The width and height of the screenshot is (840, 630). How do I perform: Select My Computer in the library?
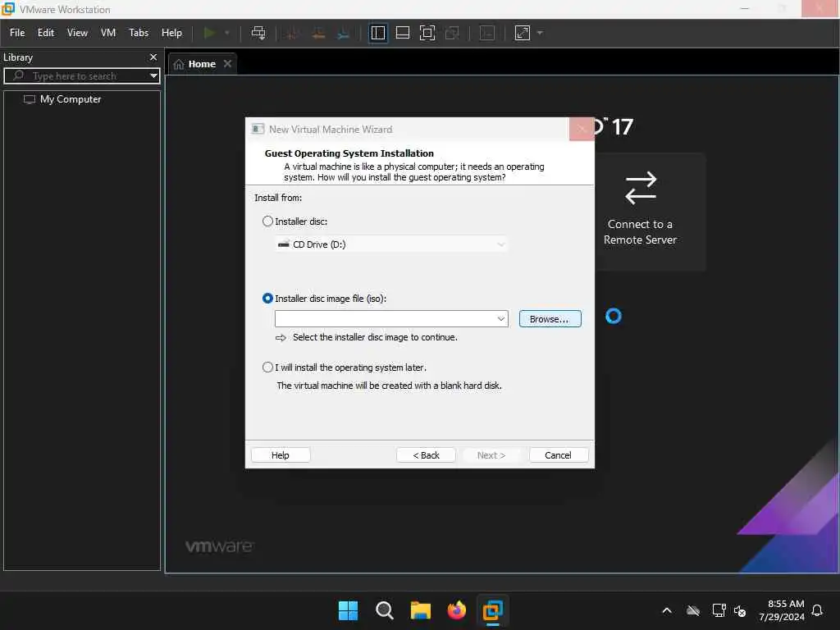(71, 99)
